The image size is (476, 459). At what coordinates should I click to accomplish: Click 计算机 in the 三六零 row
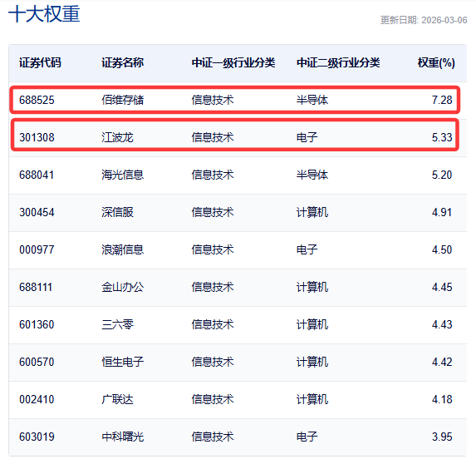click(x=312, y=325)
